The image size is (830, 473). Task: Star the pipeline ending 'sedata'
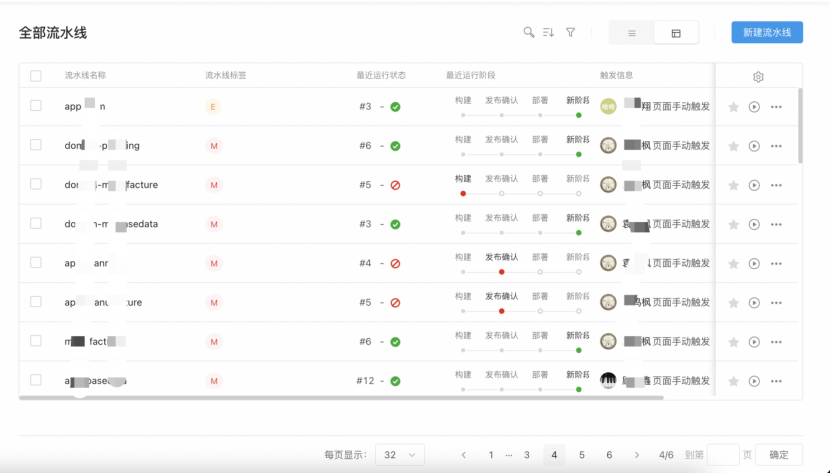733,224
